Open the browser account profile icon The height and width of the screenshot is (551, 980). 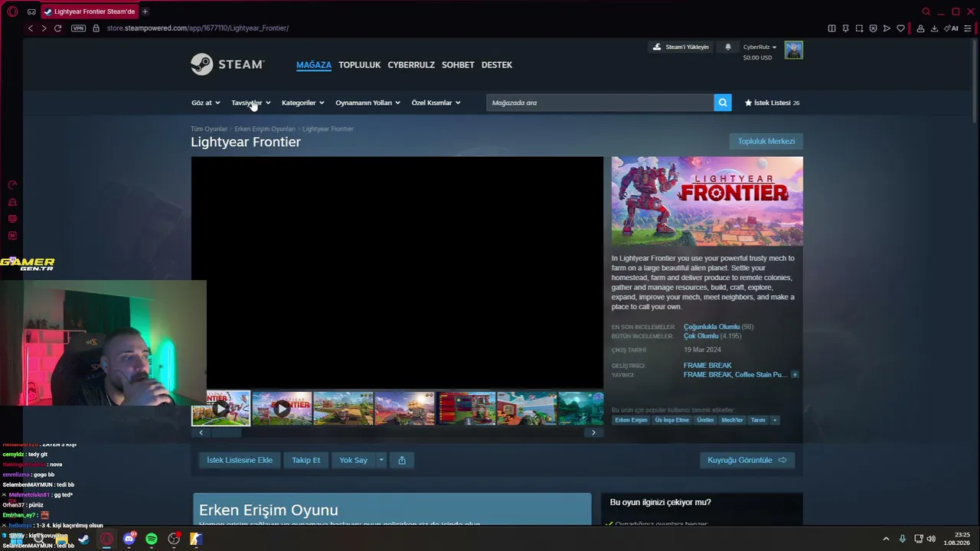click(920, 28)
